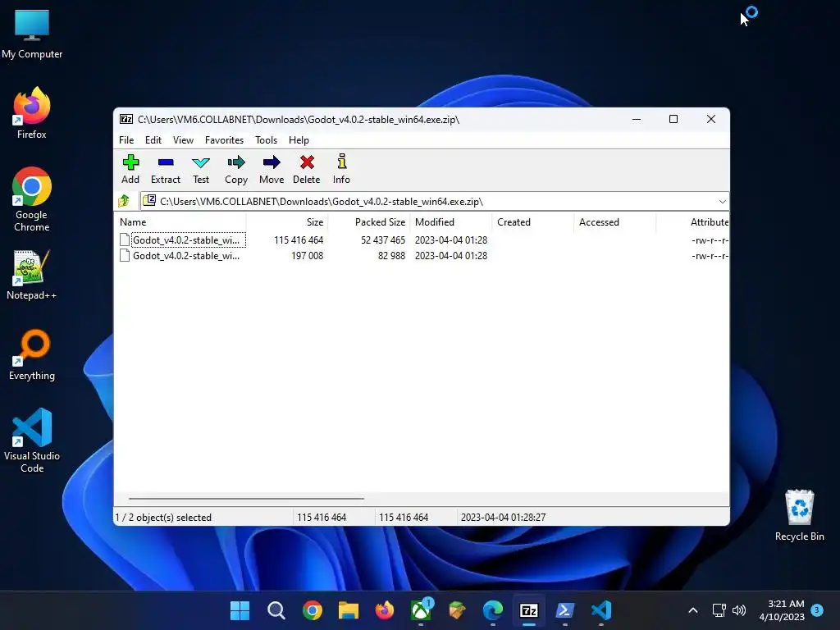Open the Help menu
840x630 pixels.
[299, 139]
